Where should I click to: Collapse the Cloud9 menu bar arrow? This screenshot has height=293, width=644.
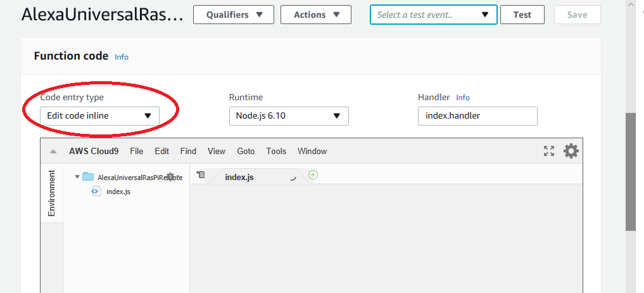pyautogui.click(x=53, y=152)
